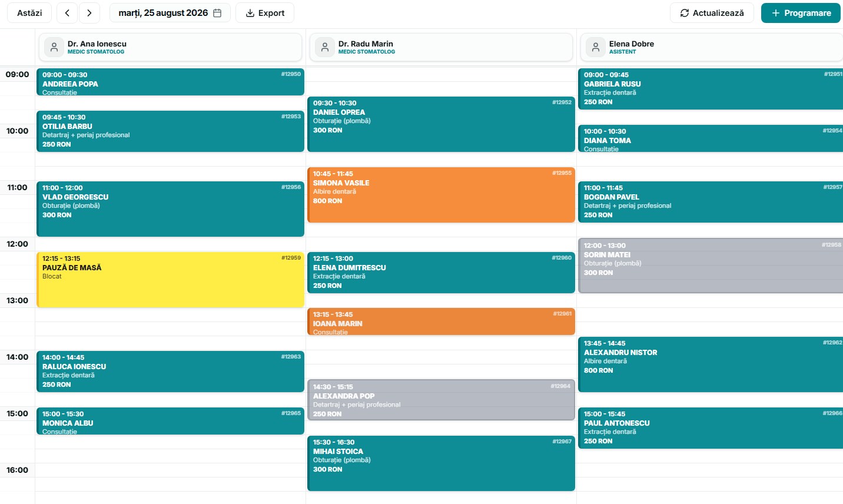Click Dr. Ana Ionescu avatar icon
The height and width of the screenshot is (504, 843).
tap(54, 47)
